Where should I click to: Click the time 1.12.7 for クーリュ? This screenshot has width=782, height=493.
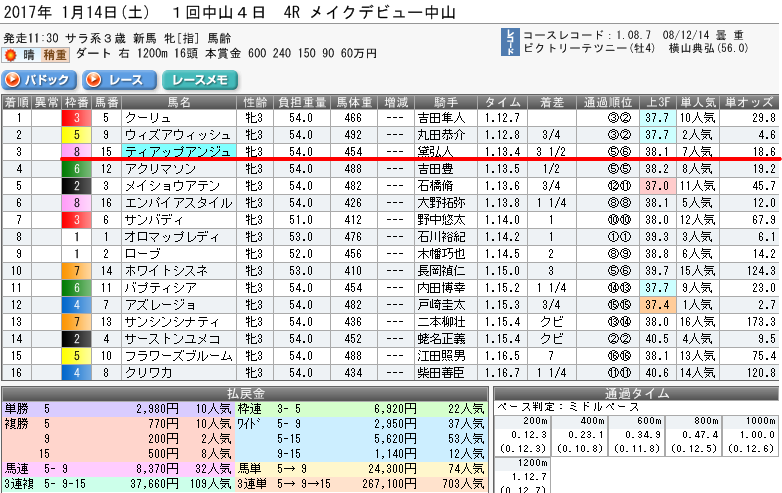click(x=502, y=118)
